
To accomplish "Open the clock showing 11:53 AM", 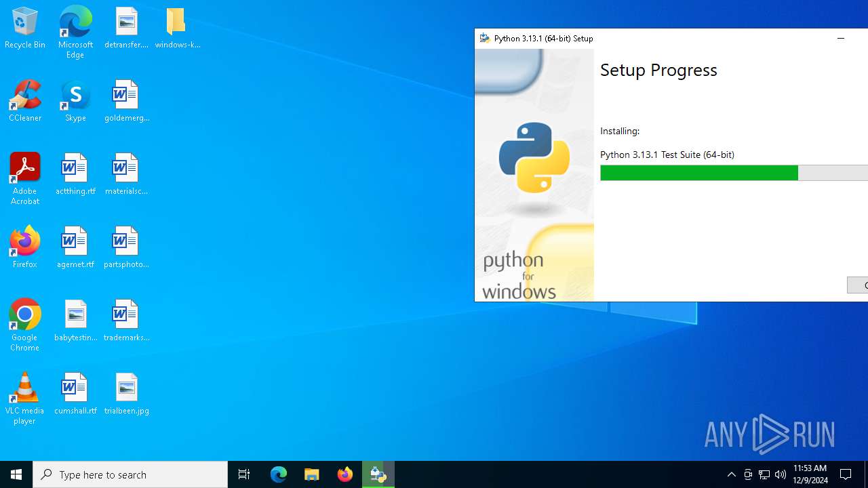I will [810, 474].
